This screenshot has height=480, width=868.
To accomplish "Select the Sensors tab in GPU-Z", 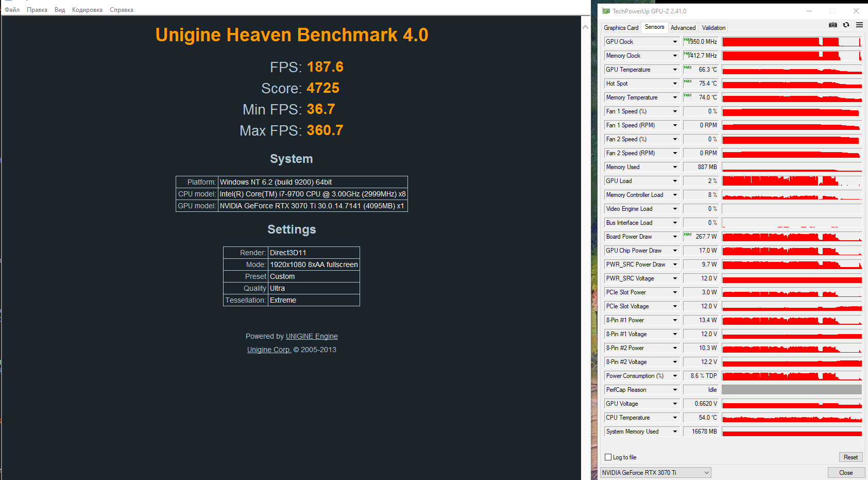I will tap(655, 27).
